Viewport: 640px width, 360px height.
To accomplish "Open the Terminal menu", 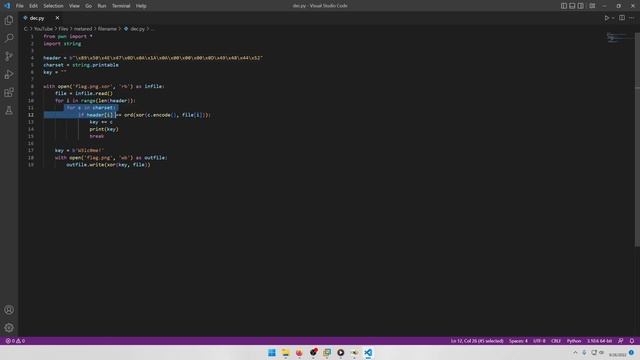I will tap(121, 6).
